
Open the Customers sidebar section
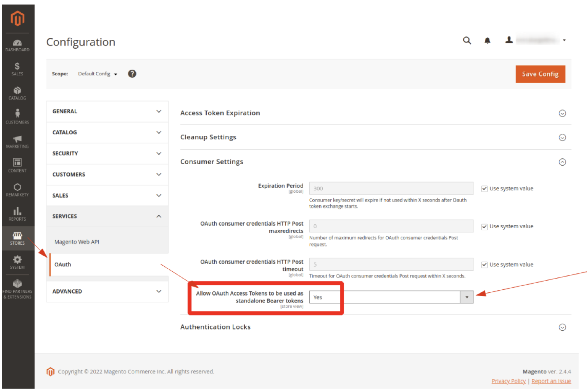pyautogui.click(x=17, y=117)
